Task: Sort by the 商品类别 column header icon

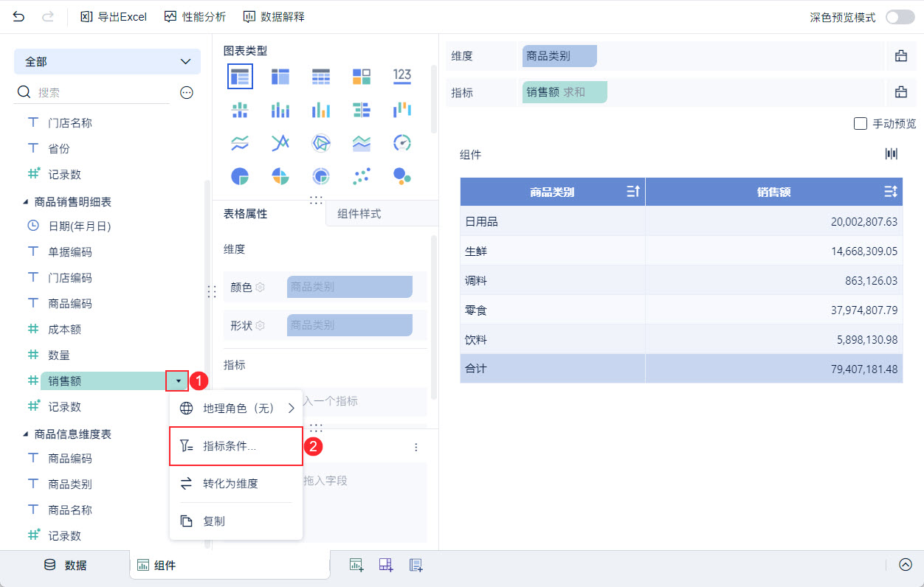Action: pyautogui.click(x=632, y=192)
